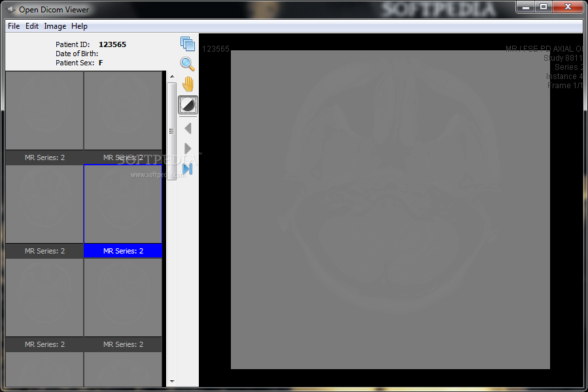Viewport: 588px width, 392px height.
Task: Click the Instance 4 overlay text
Action: (x=564, y=76)
